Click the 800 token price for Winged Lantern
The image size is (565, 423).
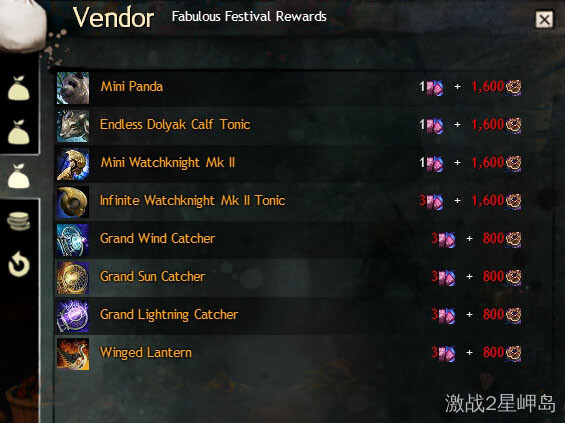[493, 352]
